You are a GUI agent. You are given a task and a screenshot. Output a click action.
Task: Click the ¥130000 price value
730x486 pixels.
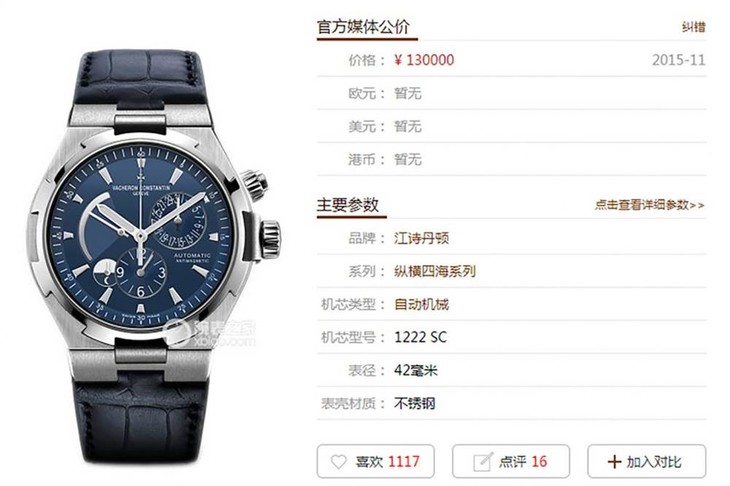tap(424, 60)
